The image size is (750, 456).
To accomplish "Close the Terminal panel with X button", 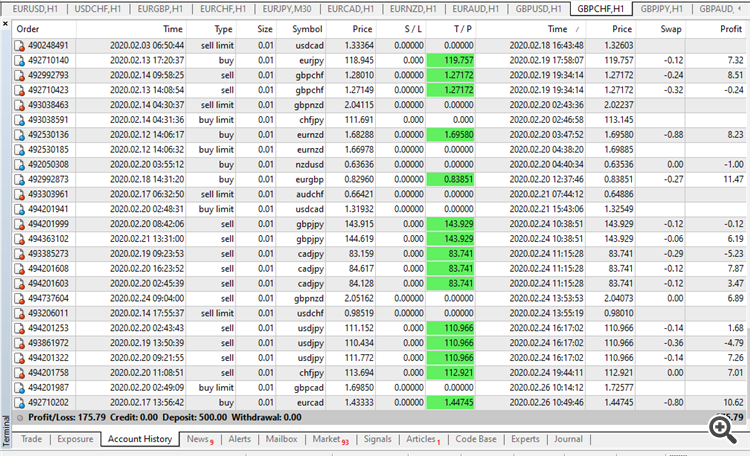I will (x=5, y=23).
